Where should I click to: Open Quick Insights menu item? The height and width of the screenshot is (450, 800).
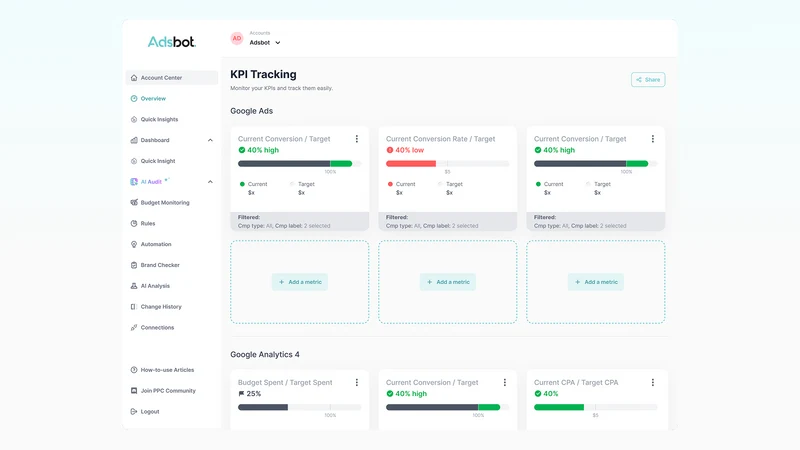[x=159, y=119]
